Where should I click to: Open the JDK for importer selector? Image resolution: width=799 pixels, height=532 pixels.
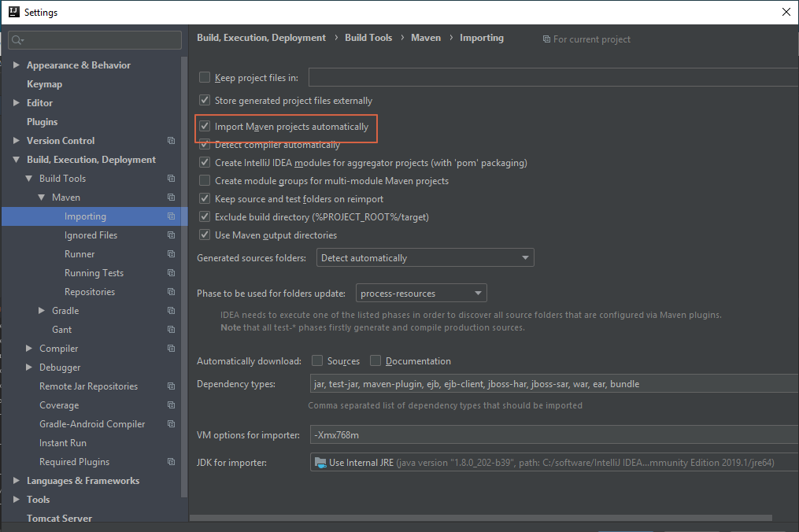(554, 463)
